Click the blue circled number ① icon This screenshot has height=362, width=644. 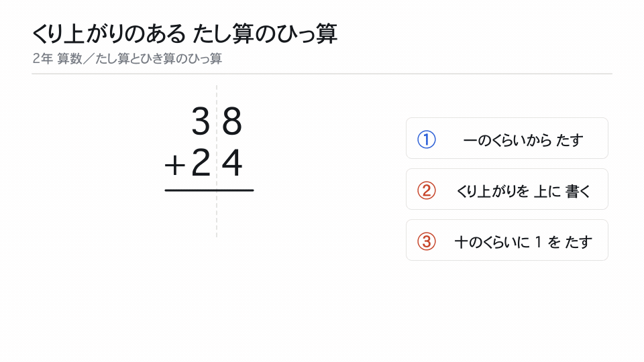(x=427, y=139)
